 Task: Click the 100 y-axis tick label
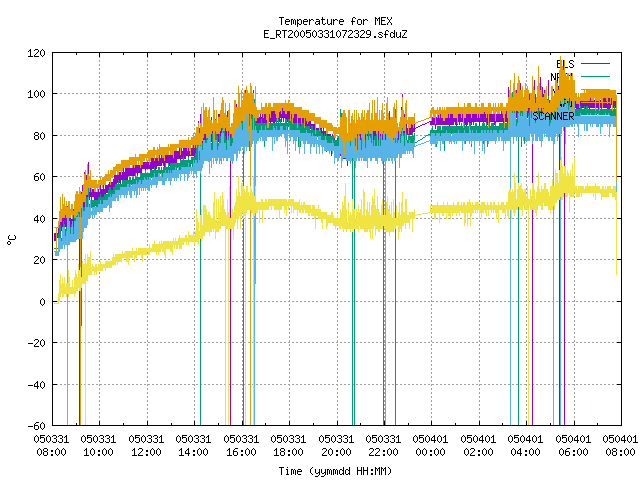click(x=36, y=94)
